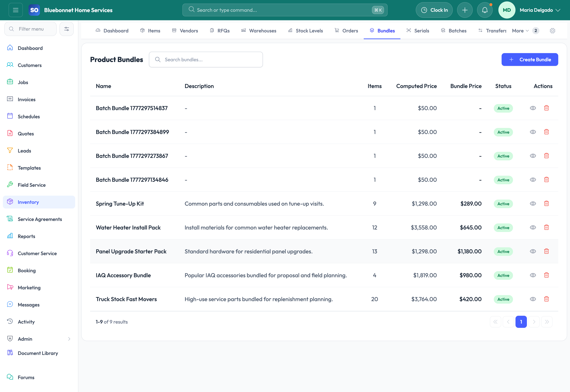Screen dimensions: 570x392
Task: Delete Batch Bundle 1777297134846
Action: tap(546, 180)
